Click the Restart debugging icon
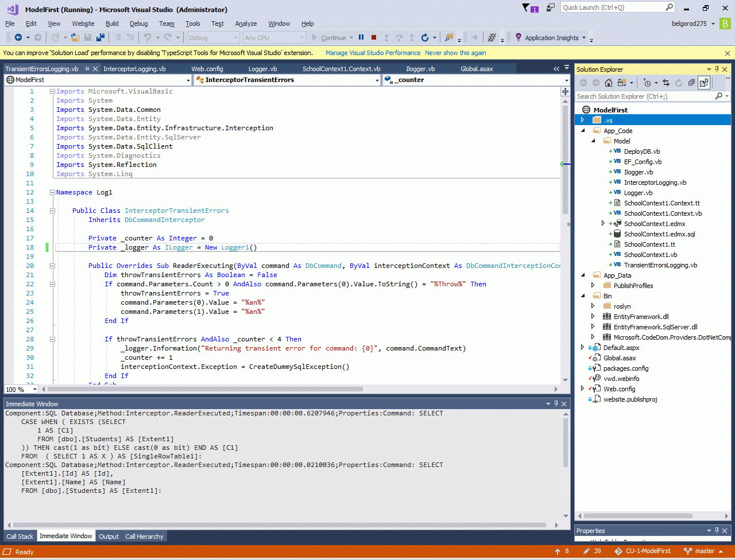The height and width of the screenshot is (560, 735). (425, 38)
